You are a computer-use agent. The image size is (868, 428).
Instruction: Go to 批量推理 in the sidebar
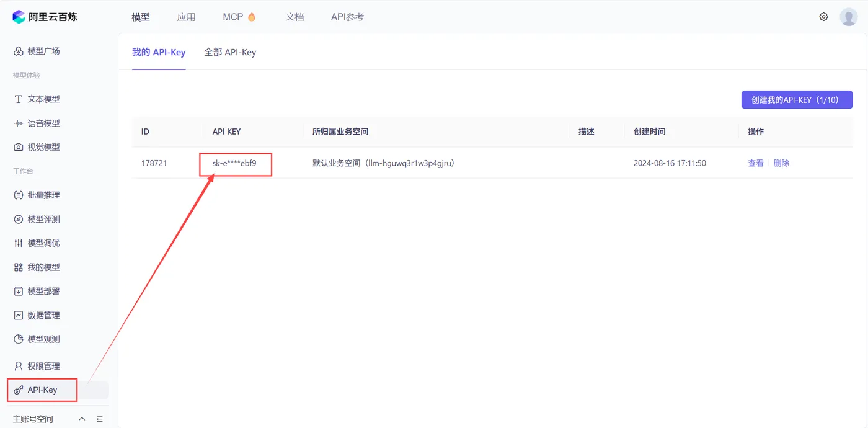pyautogui.click(x=37, y=195)
